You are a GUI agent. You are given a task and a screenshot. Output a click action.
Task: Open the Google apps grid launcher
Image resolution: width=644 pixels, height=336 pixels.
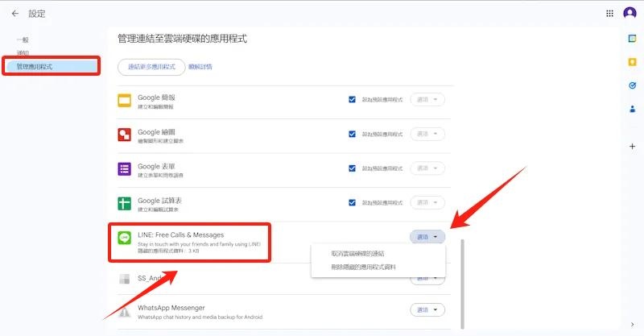(x=609, y=14)
